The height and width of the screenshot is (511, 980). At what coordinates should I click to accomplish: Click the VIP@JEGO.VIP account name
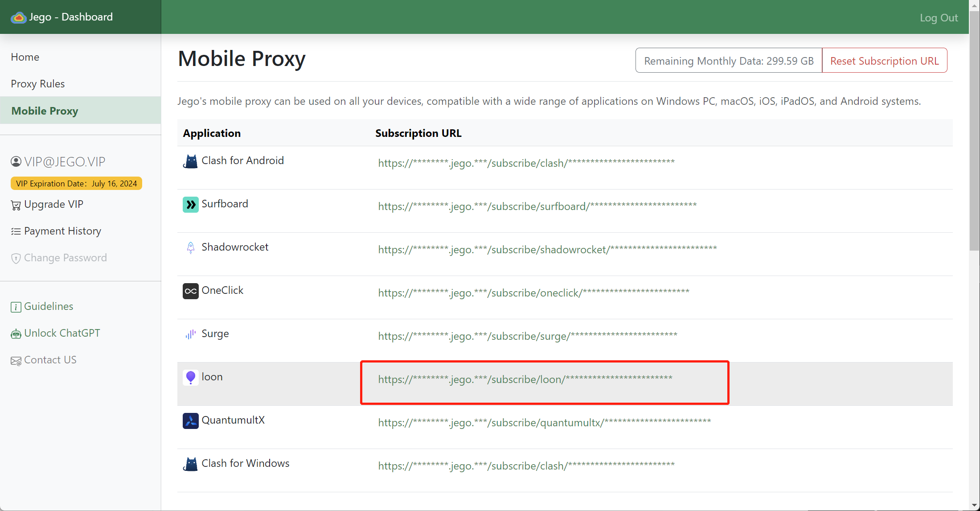[x=65, y=161]
